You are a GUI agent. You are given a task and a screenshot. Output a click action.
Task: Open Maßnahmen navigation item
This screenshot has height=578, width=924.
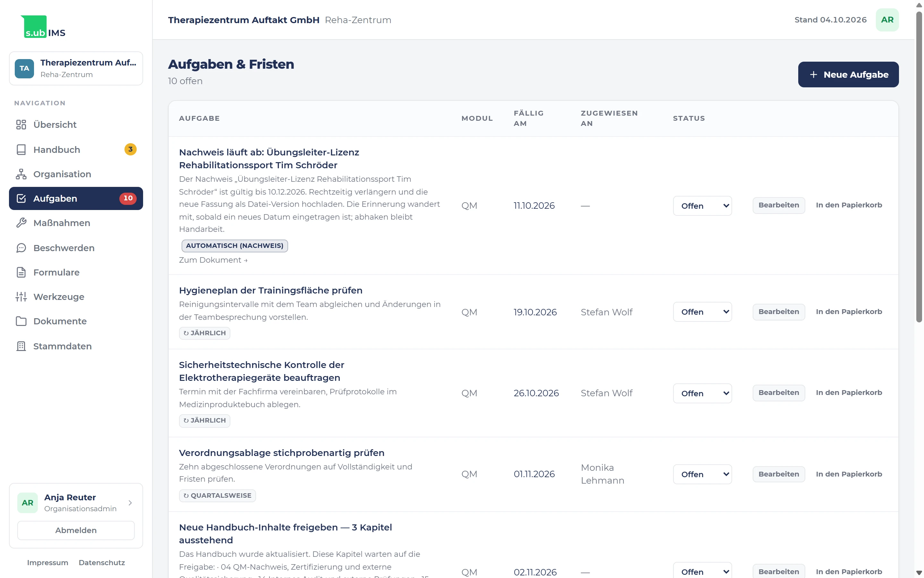76,223
